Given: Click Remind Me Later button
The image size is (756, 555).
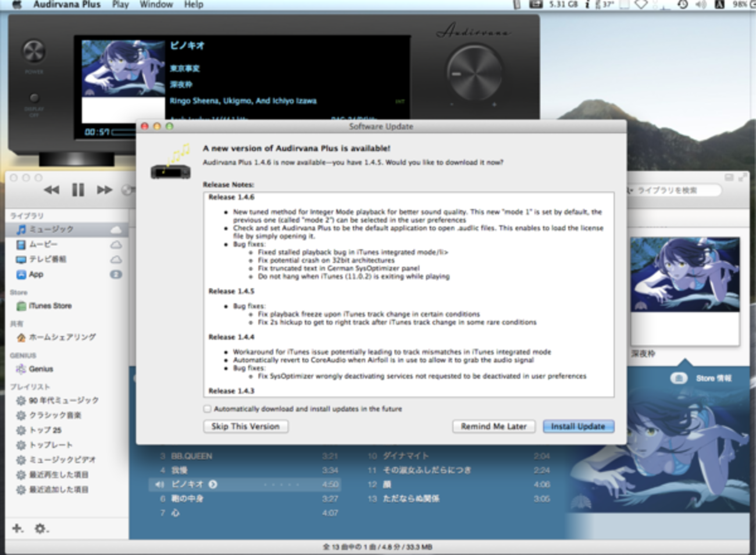Looking at the screenshot, I should click(494, 426).
